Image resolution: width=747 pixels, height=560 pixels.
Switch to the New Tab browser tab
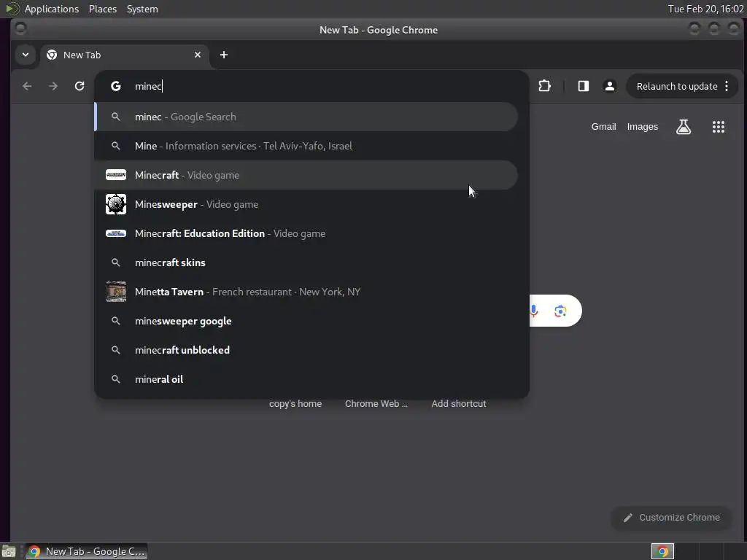124,55
